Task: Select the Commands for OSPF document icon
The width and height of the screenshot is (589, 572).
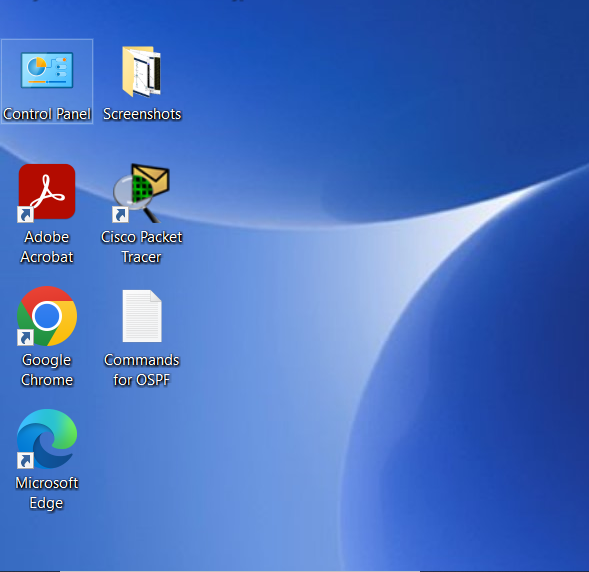Action: point(142,316)
